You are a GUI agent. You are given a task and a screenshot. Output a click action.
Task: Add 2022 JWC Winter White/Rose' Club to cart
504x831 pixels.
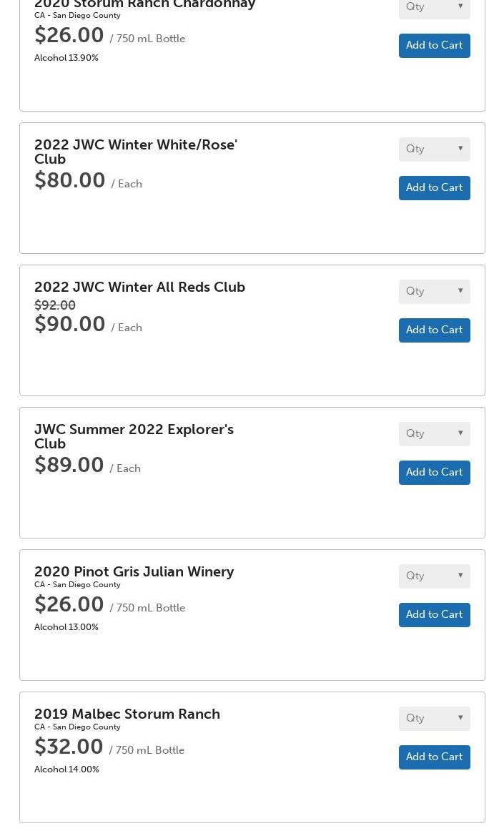(434, 187)
